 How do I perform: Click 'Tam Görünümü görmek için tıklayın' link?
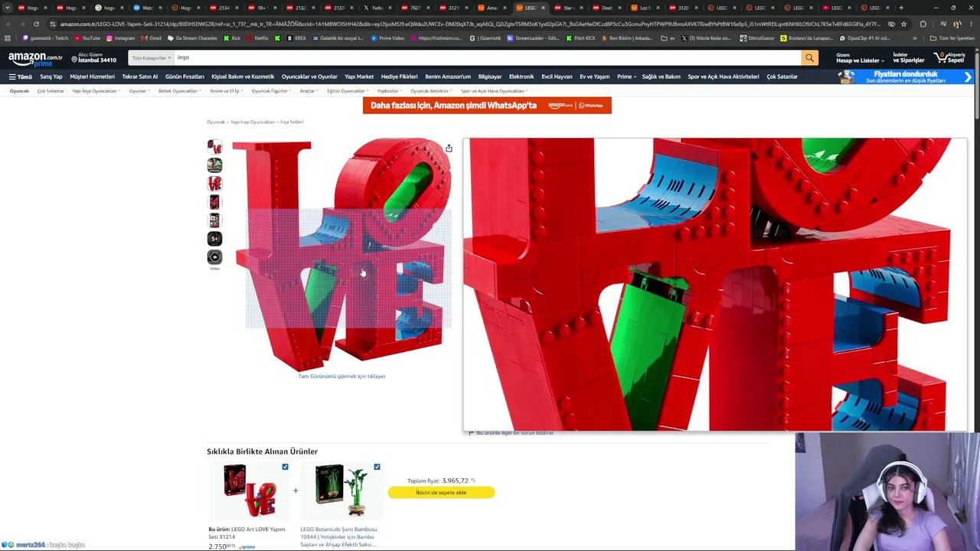coord(341,377)
